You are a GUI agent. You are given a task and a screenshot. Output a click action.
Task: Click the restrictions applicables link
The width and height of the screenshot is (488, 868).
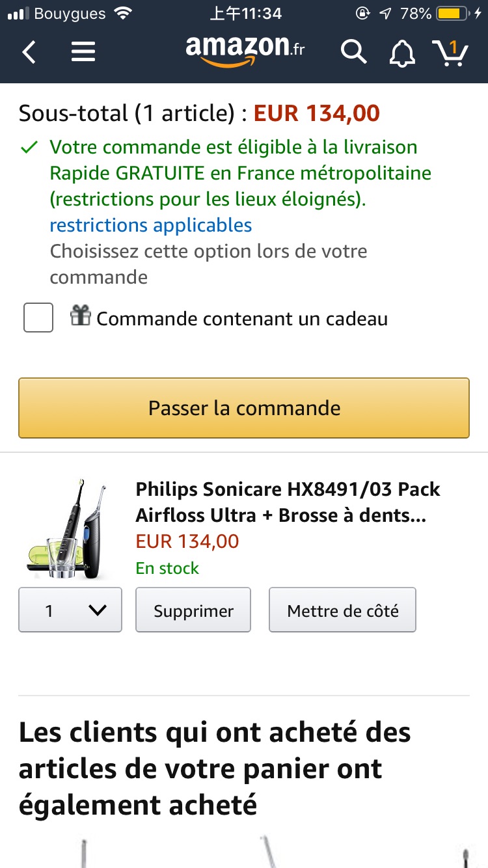coord(151,225)
